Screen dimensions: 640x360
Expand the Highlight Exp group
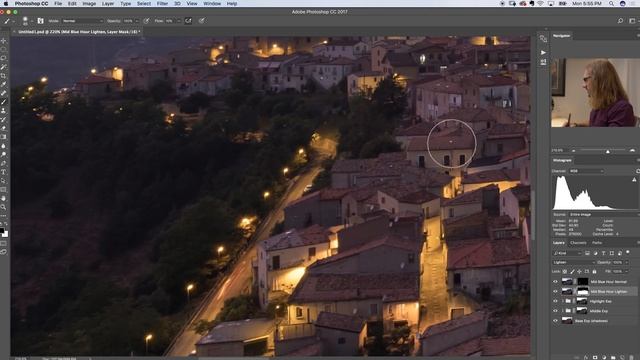click(562, 301)
